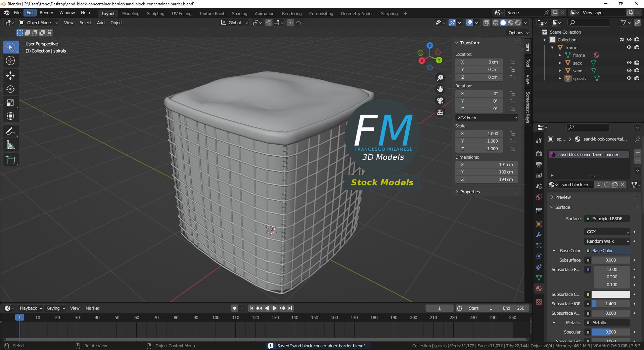Image resolution: width=644 pixels, height=350 pixels.
Task: Open the viewport Options popover
Action: pyautogui.click(x=517, y=33)
